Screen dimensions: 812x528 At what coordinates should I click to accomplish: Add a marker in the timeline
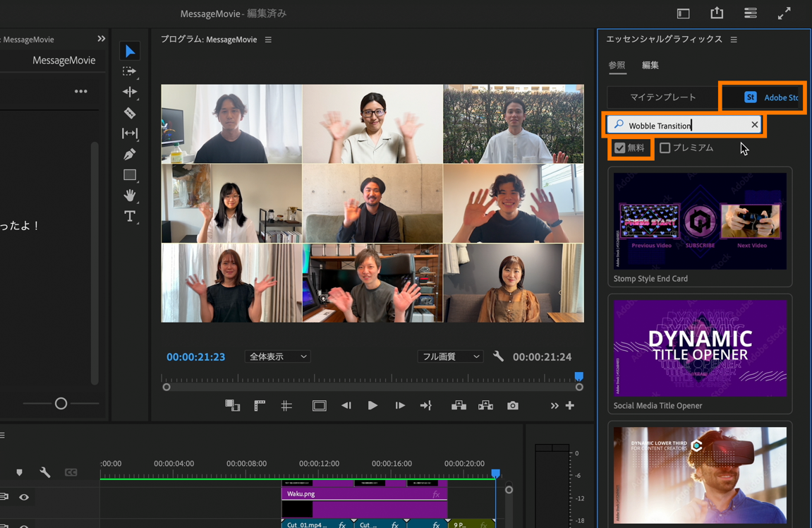[x=19, y=472]
